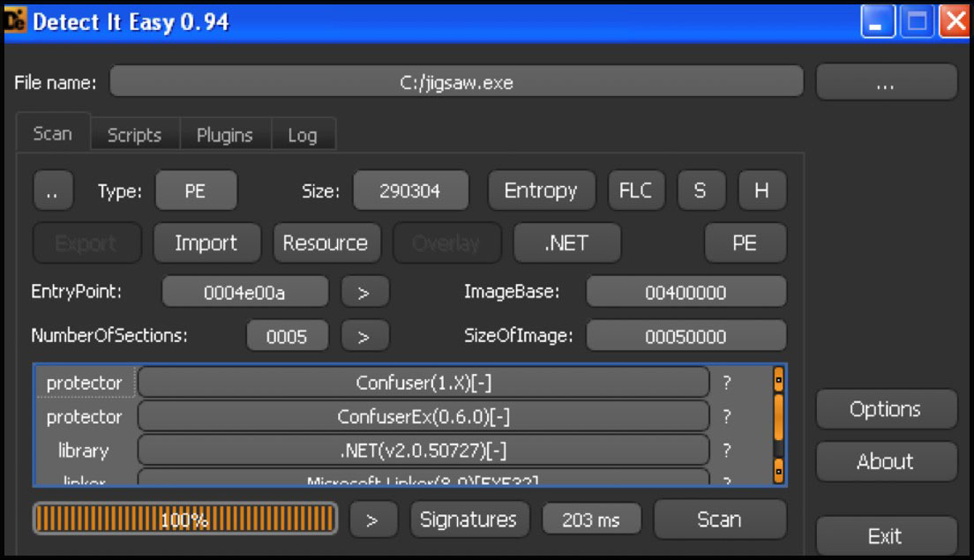
Task: Minimize the Detect It Easy window
Action: point(877,22)
